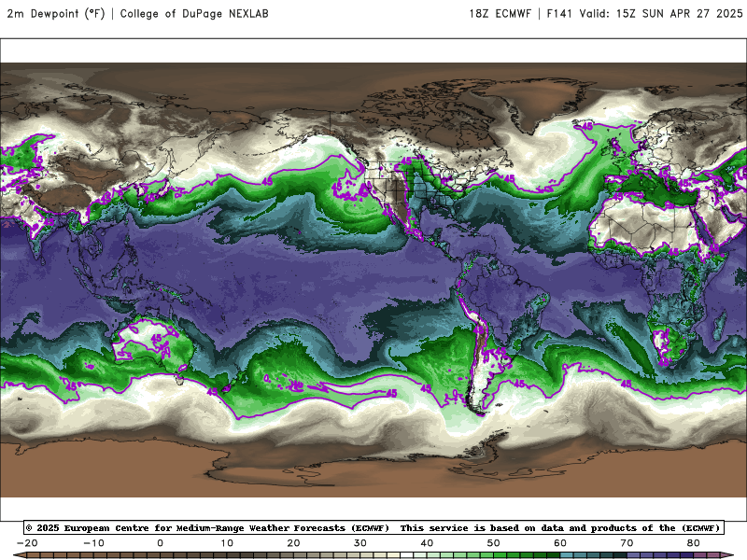
Task: Click the 'F141' forecast hour text
Action: [558, 13]
